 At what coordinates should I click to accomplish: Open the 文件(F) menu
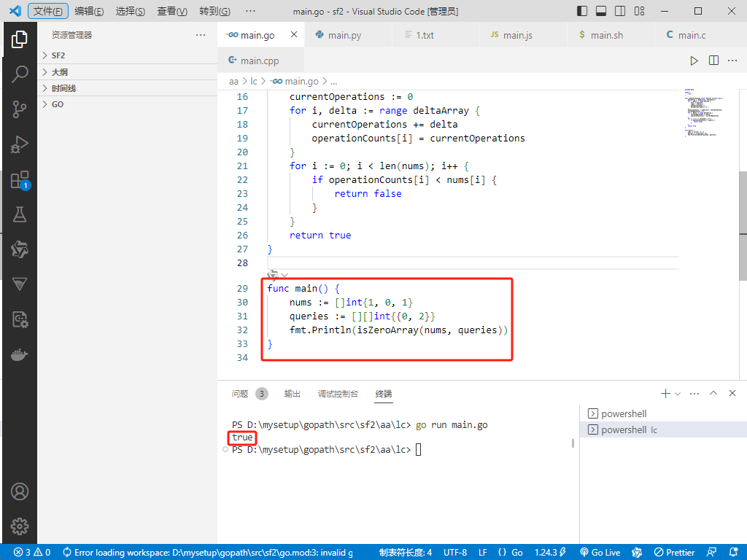(x=47, y=11)
